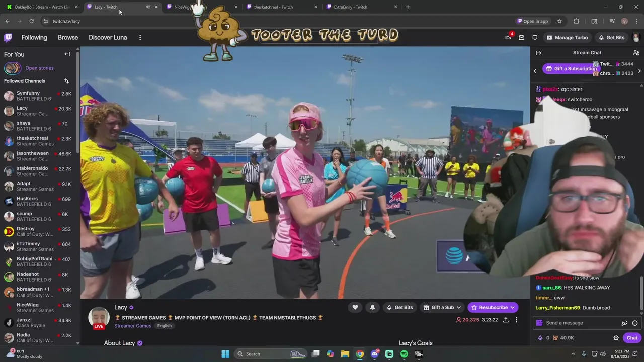This screenshot has width=644, height=362.
Task: Open chat identity badge icon
Action: pyautogui.click(x=539, y=323)
